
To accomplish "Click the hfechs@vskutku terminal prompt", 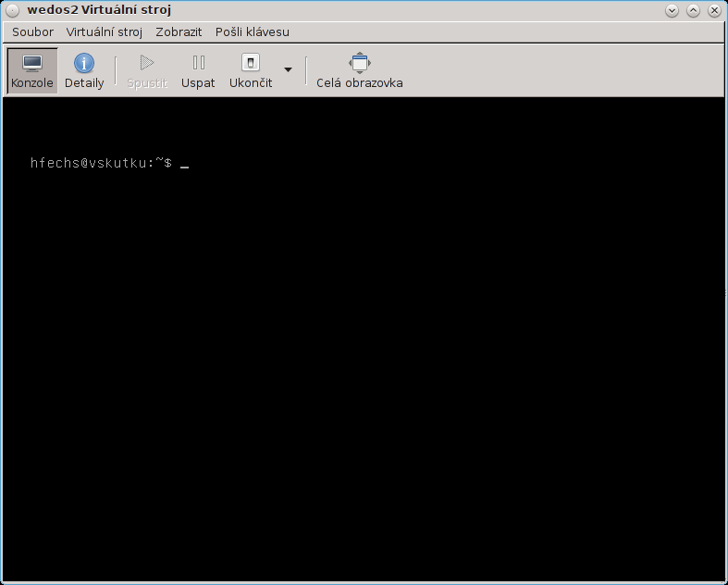I will coord(101,163).
